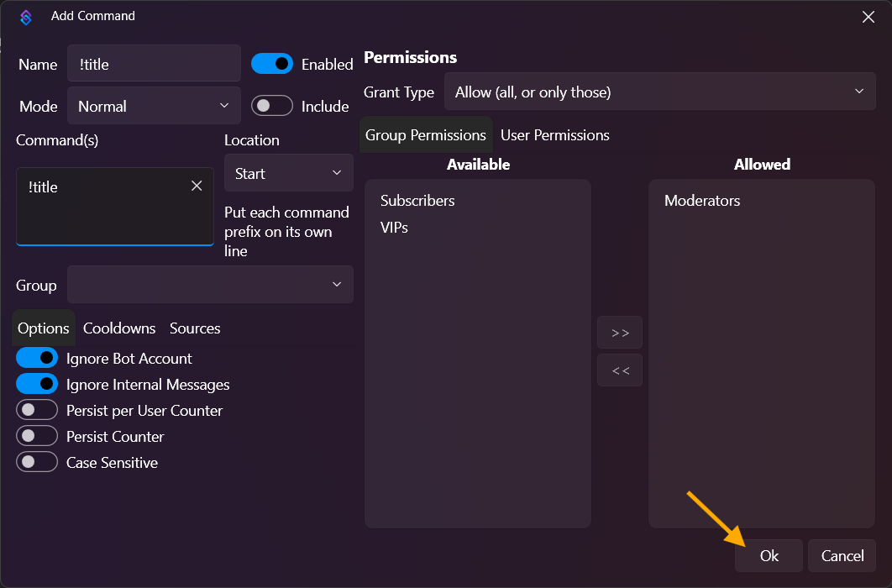Open the Mode dropdown showing Normal

pos(154,106)
